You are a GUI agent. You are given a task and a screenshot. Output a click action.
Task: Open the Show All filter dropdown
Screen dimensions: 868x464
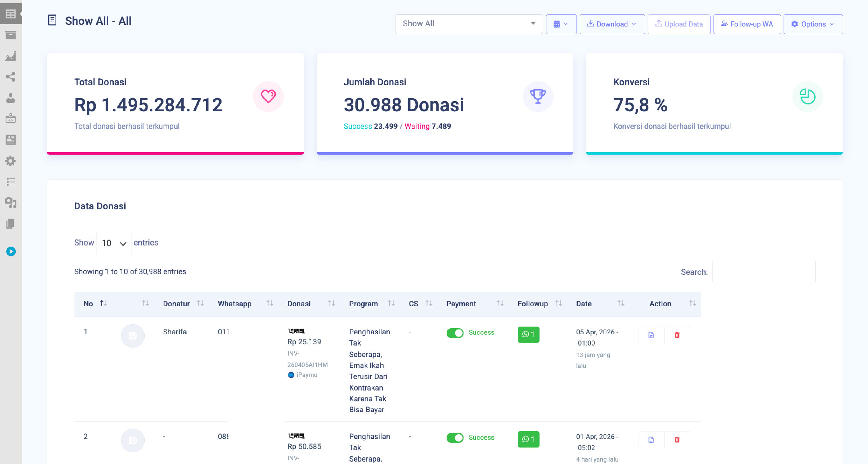tap(468, 24)
